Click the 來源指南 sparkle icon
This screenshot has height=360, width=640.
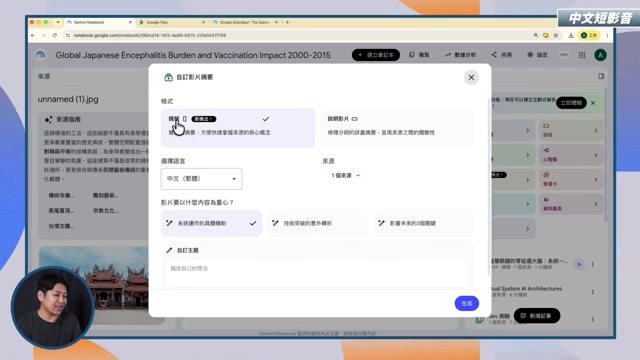(48, 120)
